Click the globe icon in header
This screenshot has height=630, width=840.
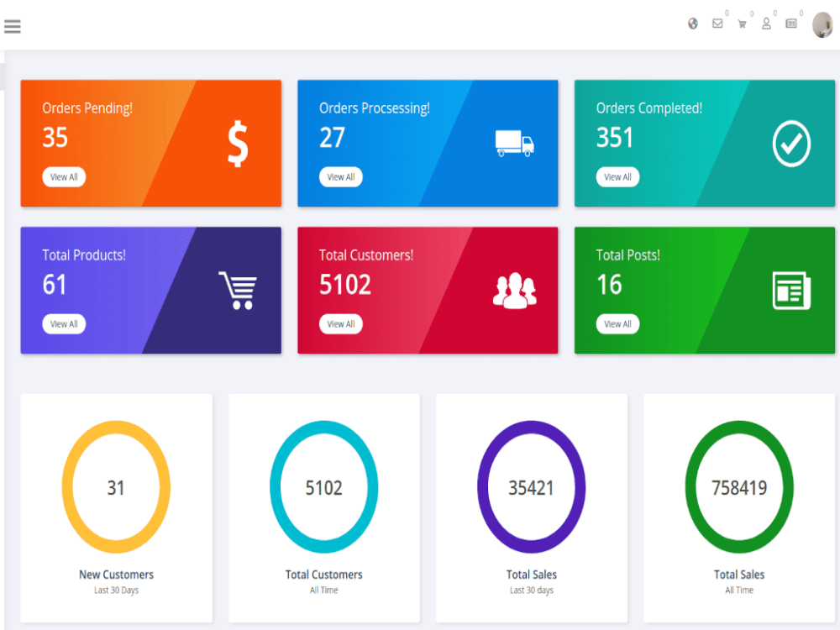693,24
